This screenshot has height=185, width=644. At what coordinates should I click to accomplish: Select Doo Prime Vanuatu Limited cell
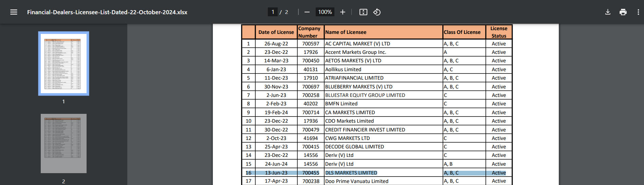click(x=383, y=181)
